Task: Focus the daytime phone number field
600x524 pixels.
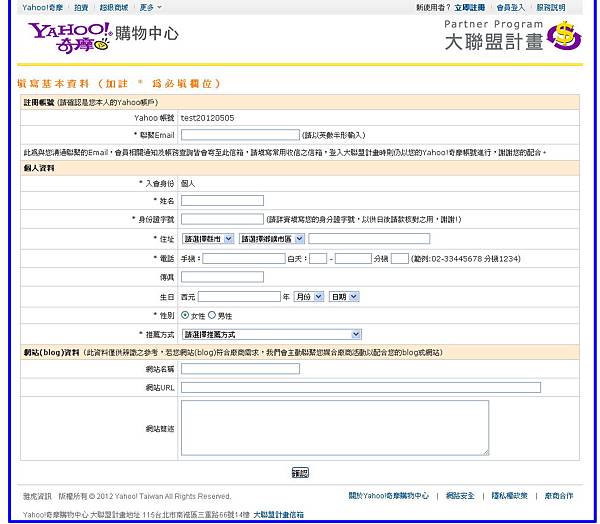Action: click(353, 259)
